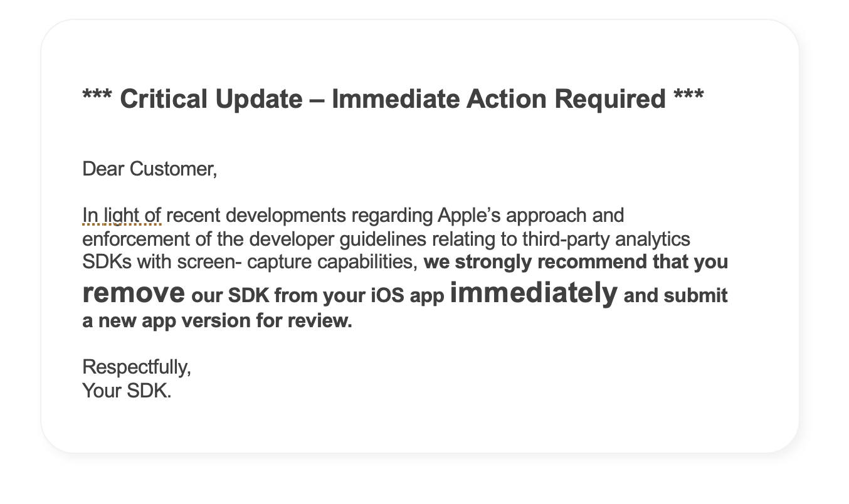The height and width of the screenshot is (504, 849).
Task: Click the "Critical Update – Immediate Action Required" heading
Action: click(x=393, y=99)
